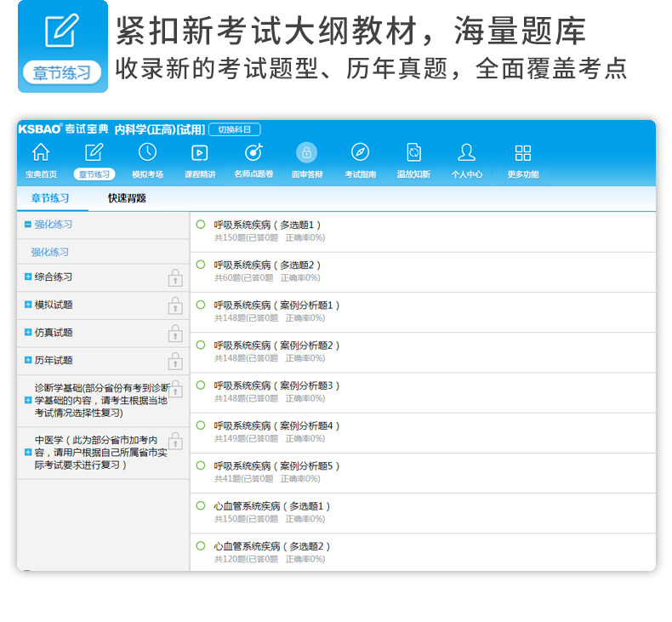Viewport: 672px width, 622px height.
Task: Click 共41题 stats under 案例分析题5
Action: pyautogui.click(x=267, y=478)
